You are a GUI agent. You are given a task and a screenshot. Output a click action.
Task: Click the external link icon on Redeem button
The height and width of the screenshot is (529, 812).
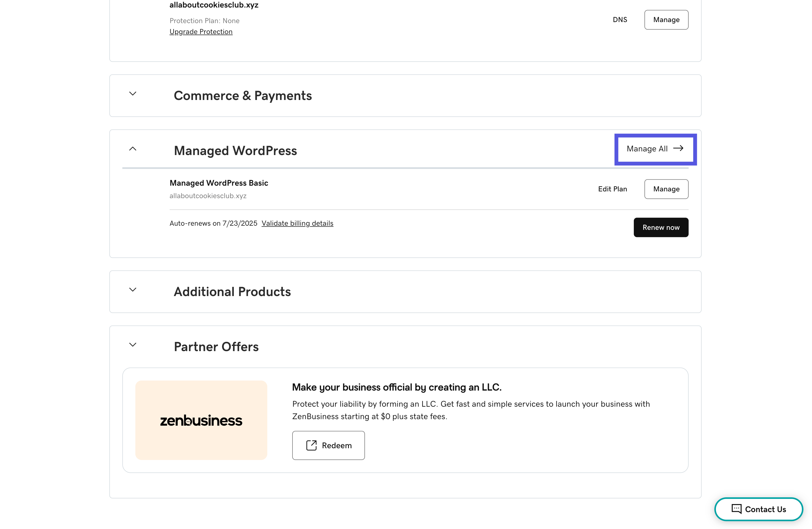tap(311, 445)
